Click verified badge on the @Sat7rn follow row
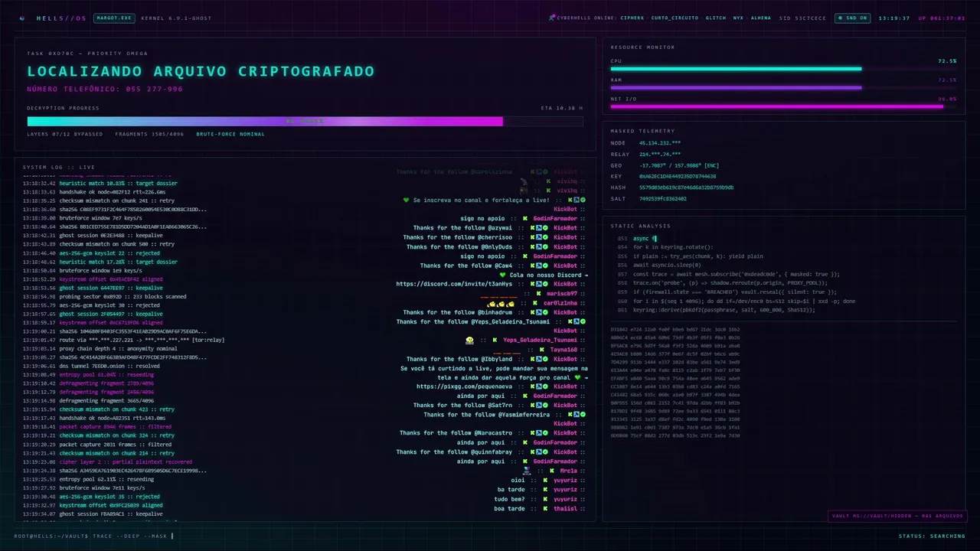The image size is (980, 551). 545,405
